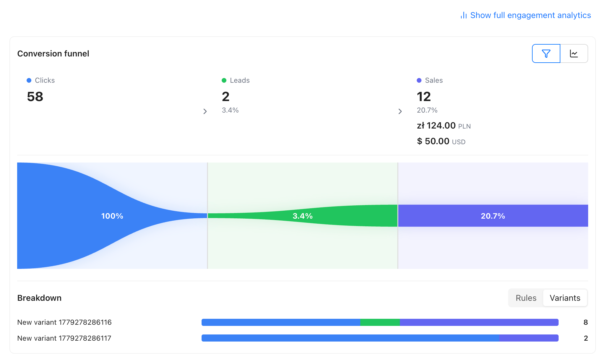Click the Clicks metric label
Image resolution: width=605 pixels, height=364 pixels.
(x=45, y=80)
